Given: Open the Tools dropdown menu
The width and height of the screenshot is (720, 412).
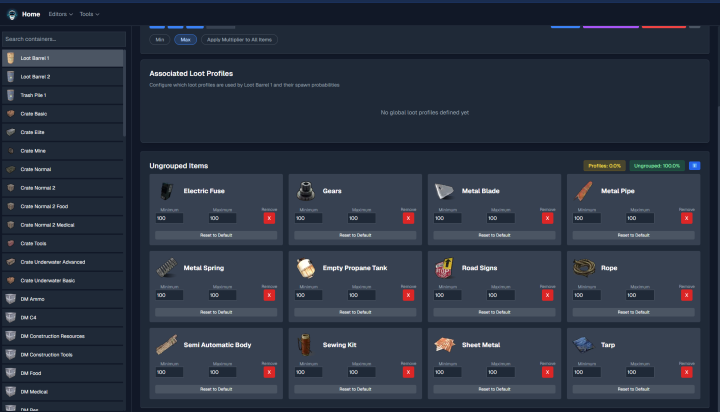Looking at the screenshot, I should (89, 14).
